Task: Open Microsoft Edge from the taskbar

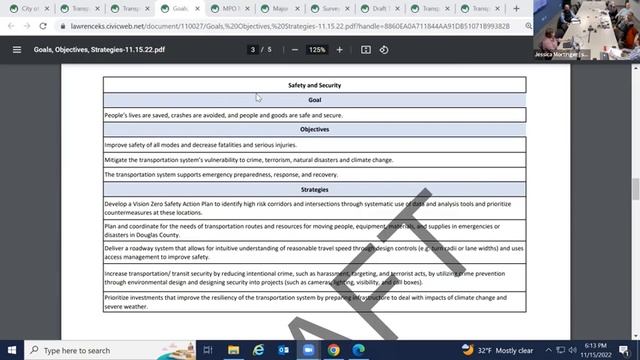Action: (358, 350)
